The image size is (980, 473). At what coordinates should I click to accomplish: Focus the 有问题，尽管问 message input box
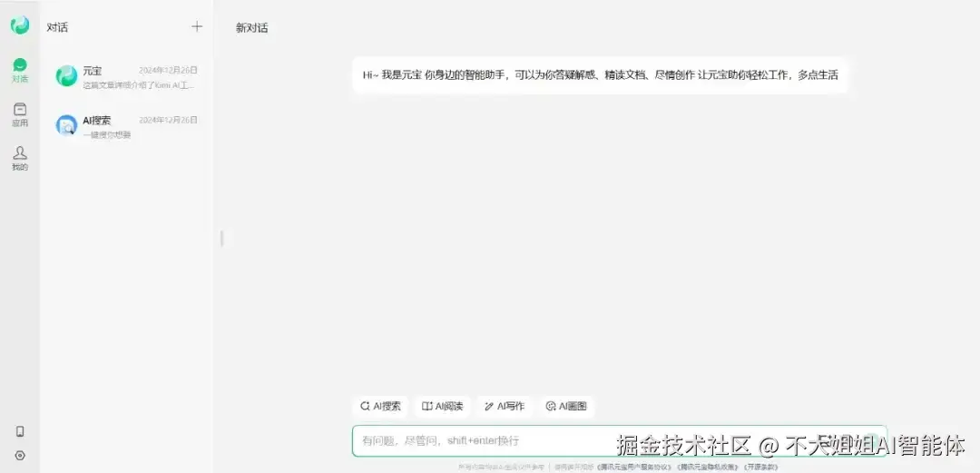pyautogui.click(x=620, y=440)
